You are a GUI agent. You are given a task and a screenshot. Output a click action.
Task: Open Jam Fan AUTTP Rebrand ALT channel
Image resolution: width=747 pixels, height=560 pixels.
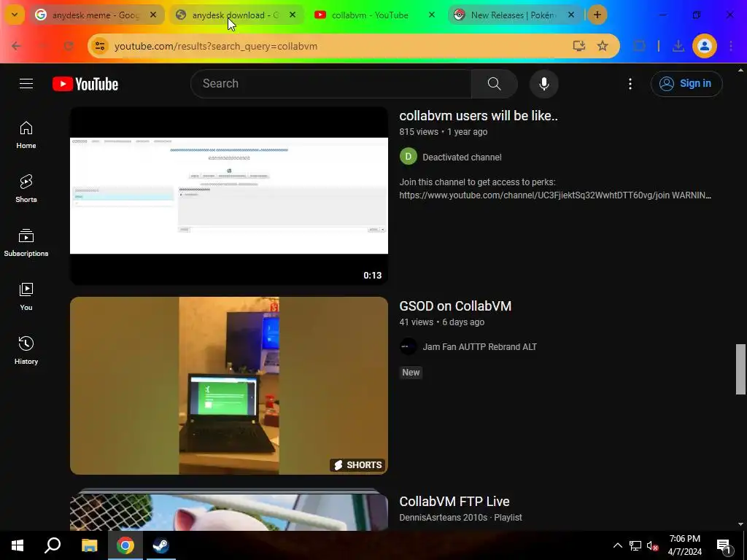coord(479,346)
